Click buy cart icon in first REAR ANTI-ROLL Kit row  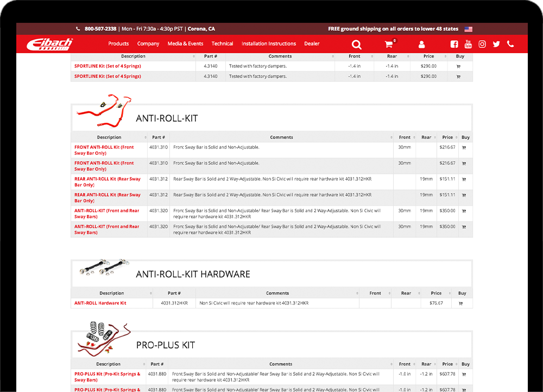point(464,179)
